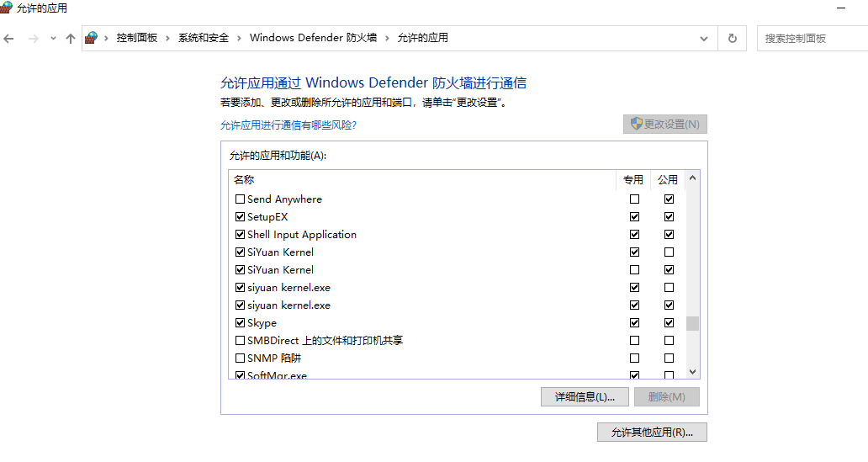The width and height of the screenshot is (868, 462).
Task: Toggle the 公用 checkbox for SNMP 陷阱
Action: tap(669, 358)
